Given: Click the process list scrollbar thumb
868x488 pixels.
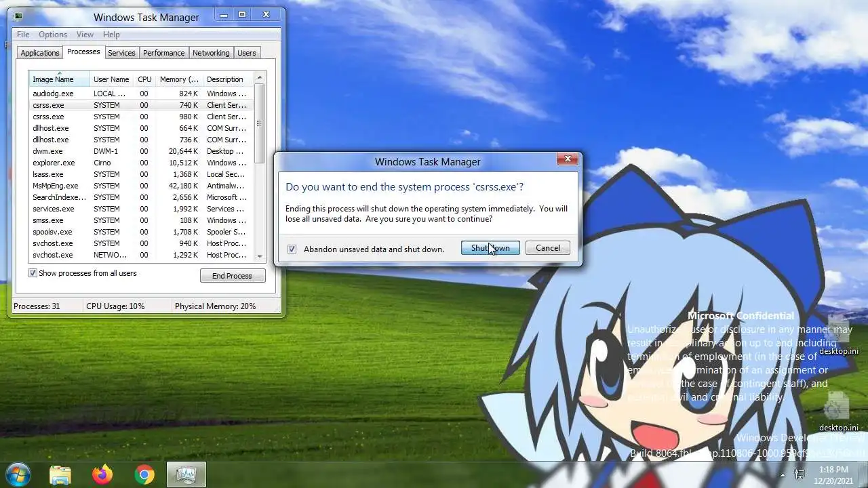Looking at the screenshot, I should pyautogui.click(x=260, y=123).
